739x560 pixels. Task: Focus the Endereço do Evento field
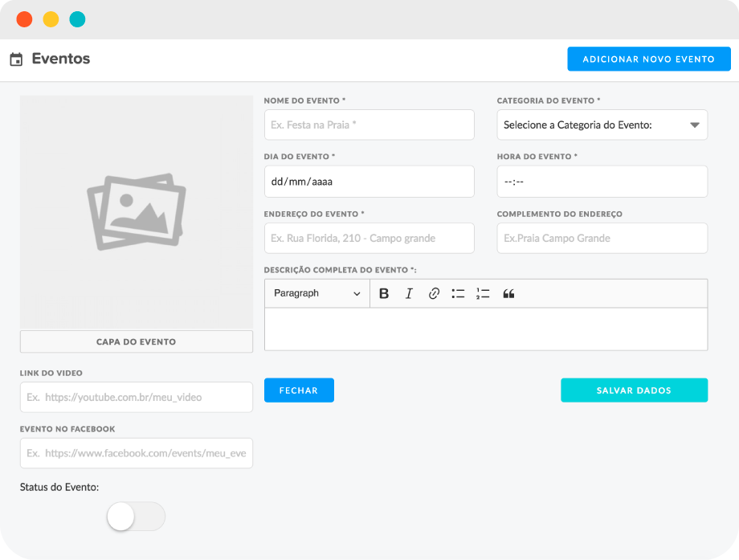369,238
